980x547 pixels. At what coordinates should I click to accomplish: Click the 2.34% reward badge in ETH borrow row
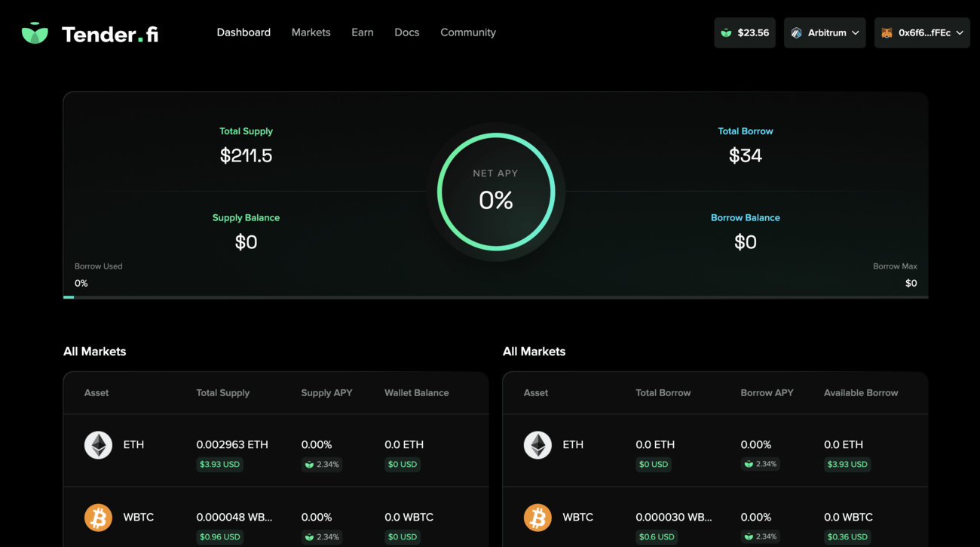761,465
